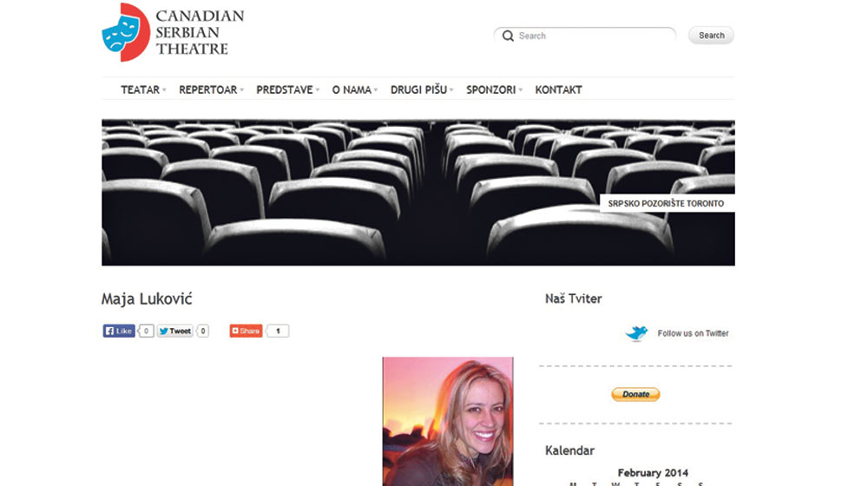Click the Follow us on Twitter link

[693, 333]
